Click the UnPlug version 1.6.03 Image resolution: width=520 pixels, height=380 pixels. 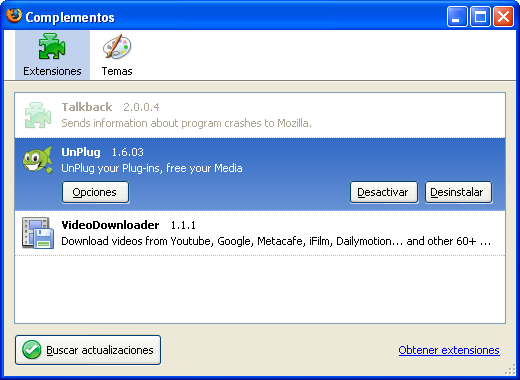tap(128, 152)
